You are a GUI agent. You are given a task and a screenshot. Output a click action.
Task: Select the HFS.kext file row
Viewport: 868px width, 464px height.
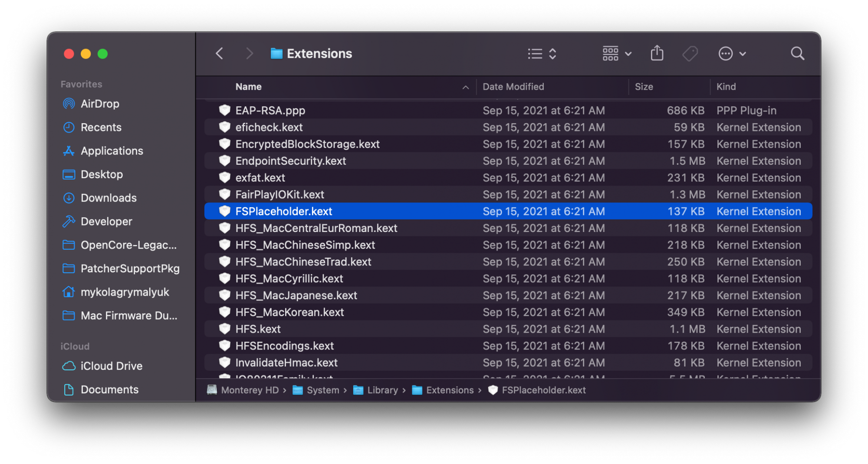click(258, 329)
